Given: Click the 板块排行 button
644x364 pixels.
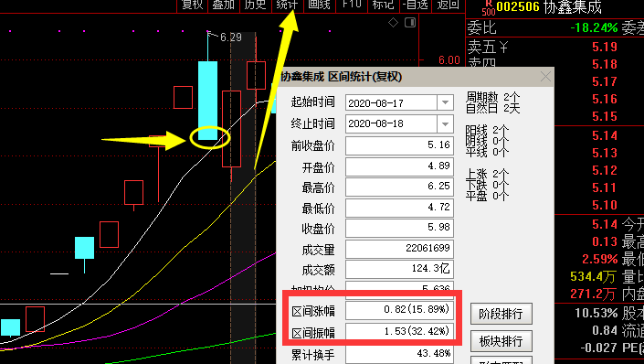Looking at the screenshot, I should (x=501, y=341).
